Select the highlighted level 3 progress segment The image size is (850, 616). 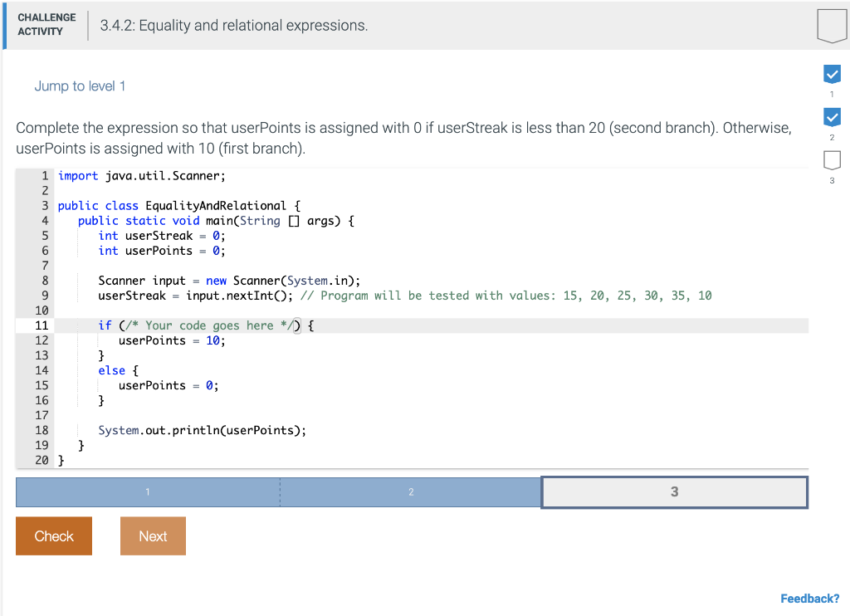(674, 491)
